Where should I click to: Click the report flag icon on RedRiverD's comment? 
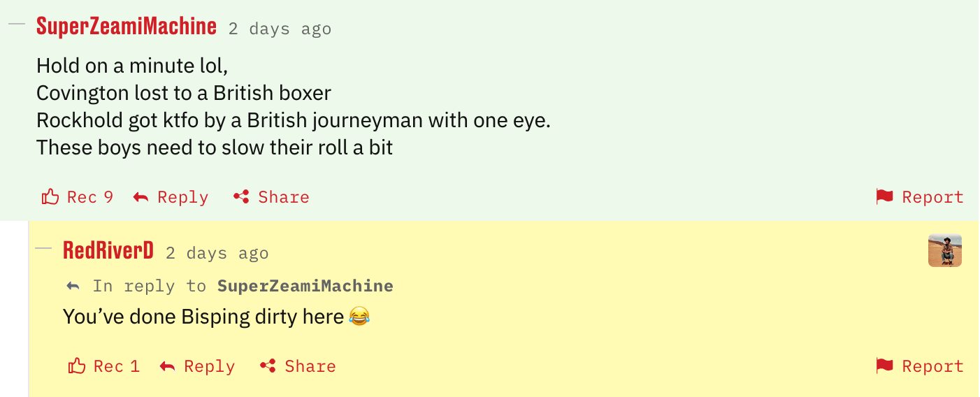tap(884, 366)
